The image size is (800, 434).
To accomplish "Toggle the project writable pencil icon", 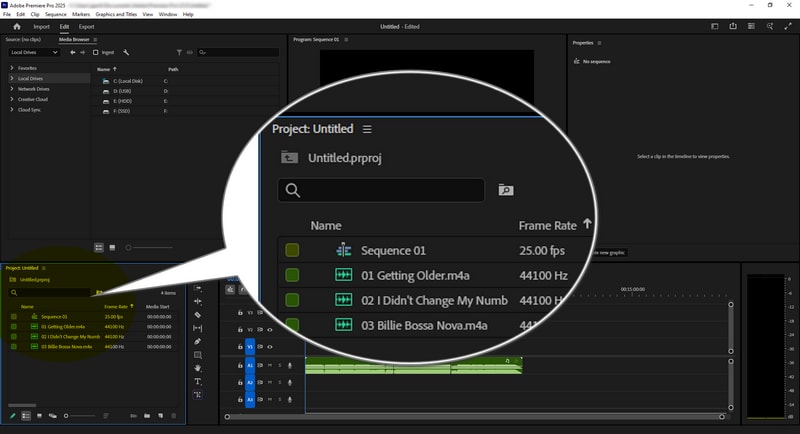I will coord(13,416).
